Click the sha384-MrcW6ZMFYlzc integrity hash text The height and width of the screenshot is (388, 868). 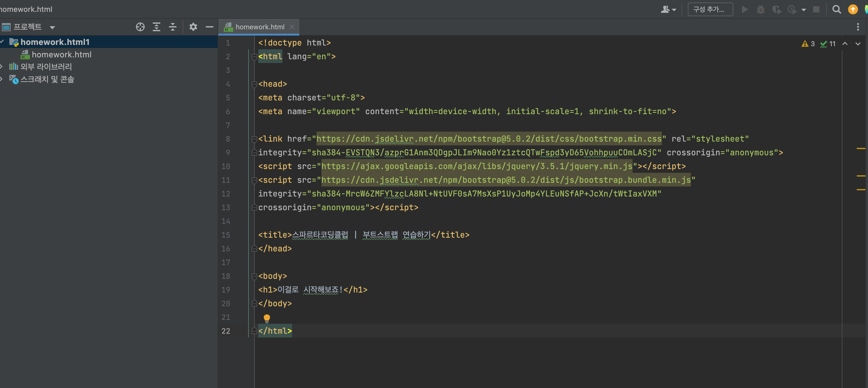[x=484, y=194]
